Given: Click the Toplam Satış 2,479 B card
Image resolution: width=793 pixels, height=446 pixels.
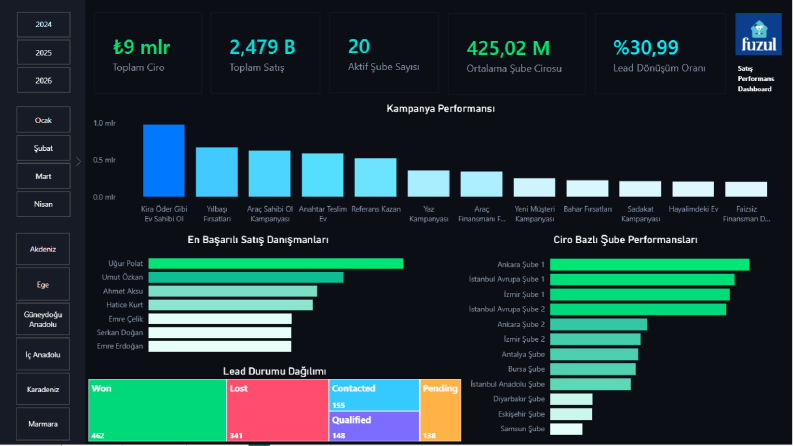Looking at the screenshot, I should coord(265,53).
